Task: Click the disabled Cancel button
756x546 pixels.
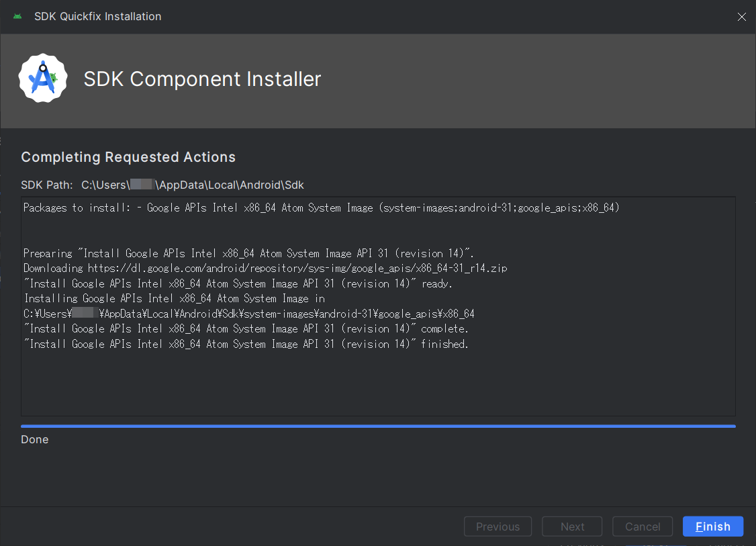Action: (x=643, y=527)
